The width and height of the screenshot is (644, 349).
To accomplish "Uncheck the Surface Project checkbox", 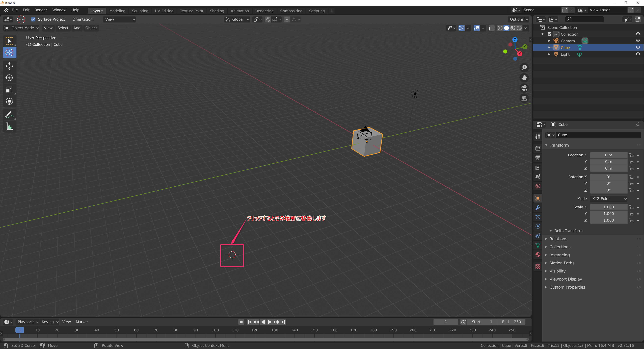I will [x=33, y=19].
